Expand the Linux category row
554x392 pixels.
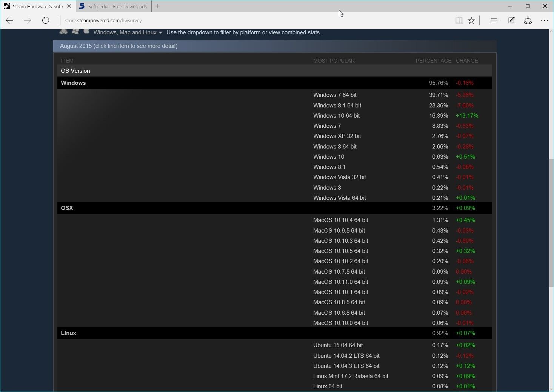click(69, 333)
